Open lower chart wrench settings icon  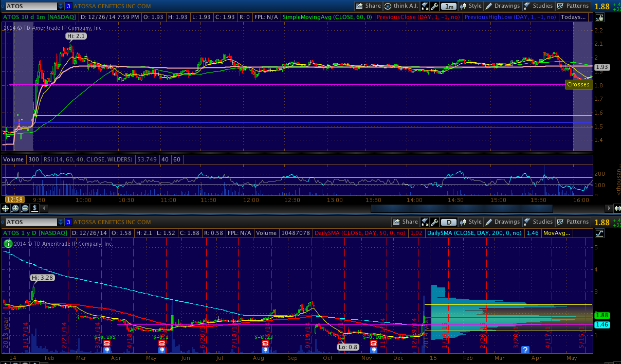[434, 222]
